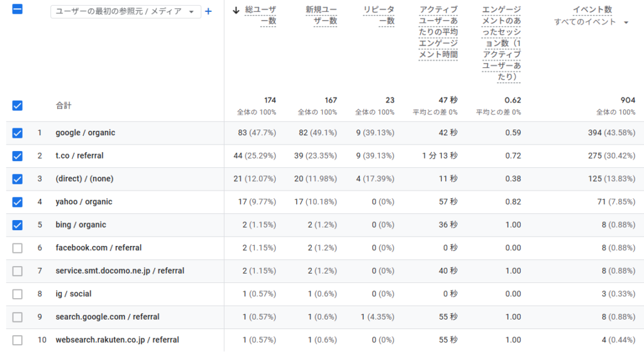This screenshot has width=644, height=356.
Task: Click the エンゲージメント時間 average column header
Action: (438, 32)
